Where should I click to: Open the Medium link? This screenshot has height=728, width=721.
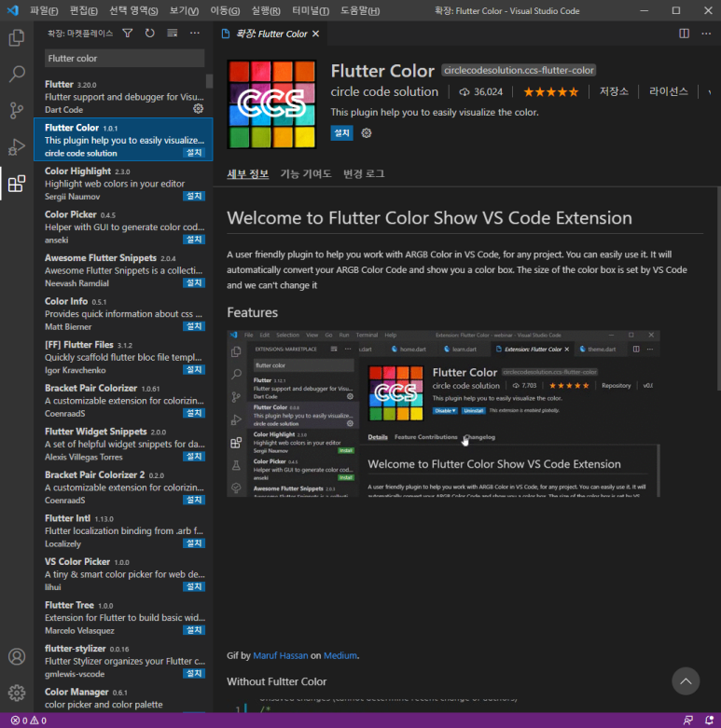click(x=340, y=655)
